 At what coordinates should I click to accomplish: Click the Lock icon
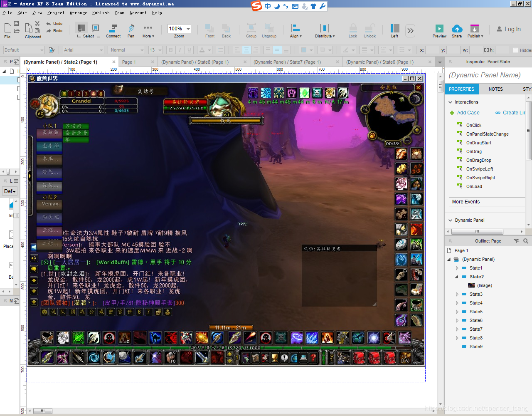point(353,28)
